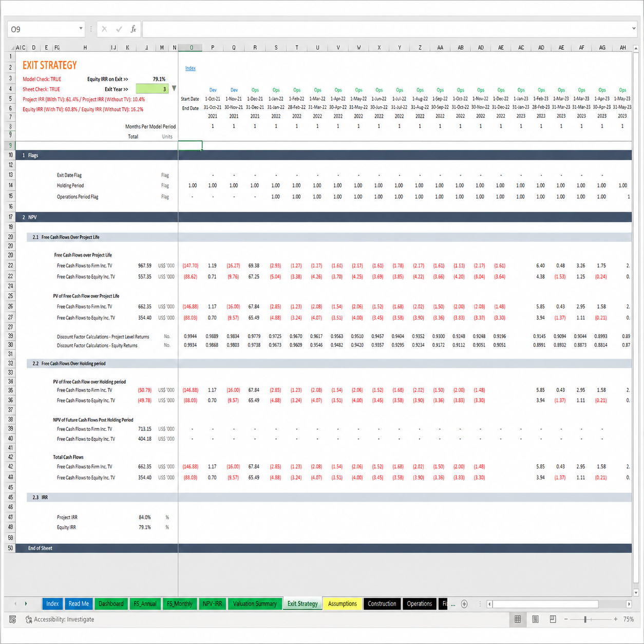Viewport: 644px width, 644px height.
Task: Open Accessibility: Investigate checker
Action: click(60, 619)
